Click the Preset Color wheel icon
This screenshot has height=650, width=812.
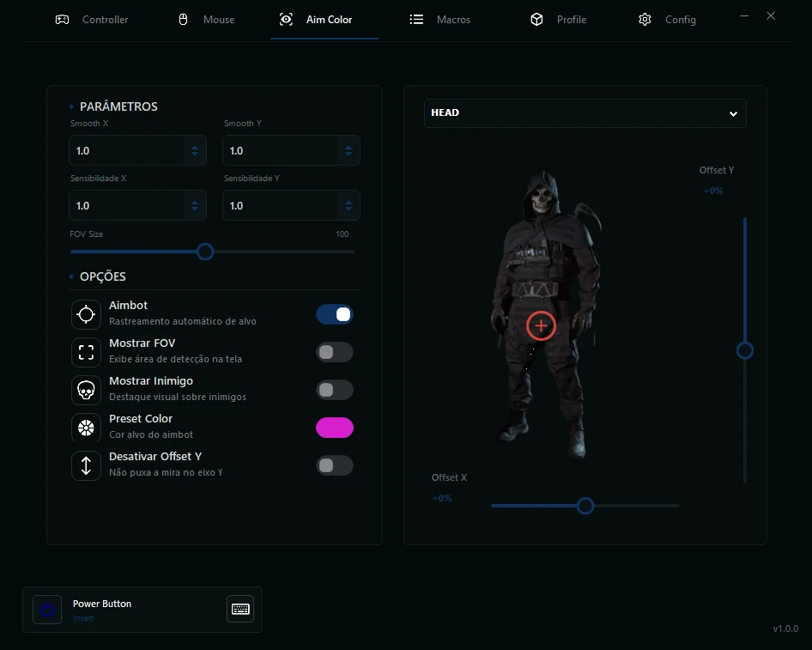86,428
